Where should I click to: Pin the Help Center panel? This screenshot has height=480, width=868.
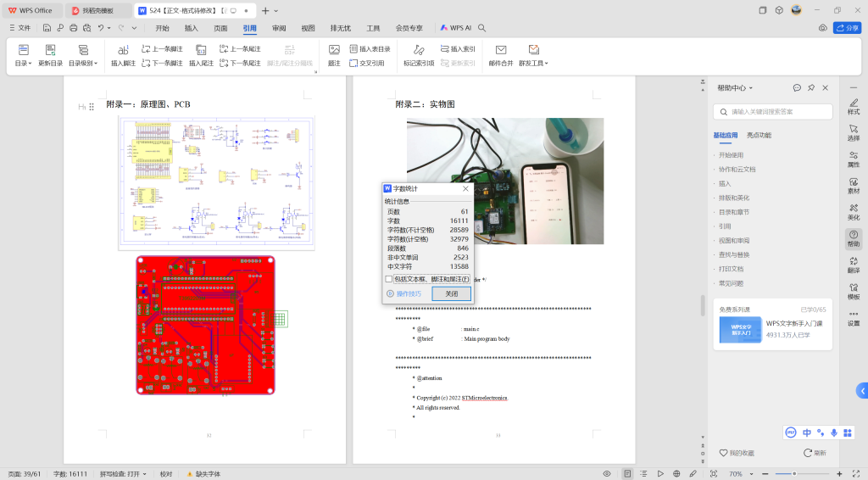tap(811, 87)
